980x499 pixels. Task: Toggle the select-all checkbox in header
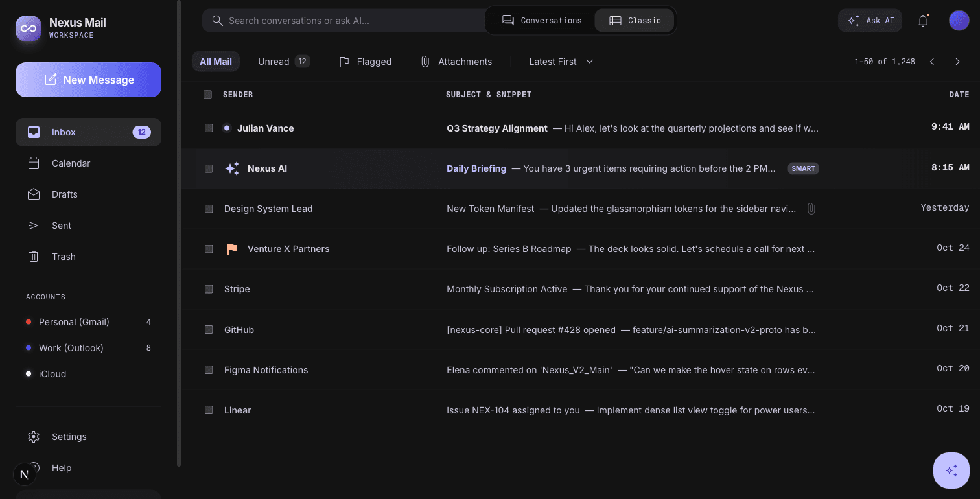point(207,95)
